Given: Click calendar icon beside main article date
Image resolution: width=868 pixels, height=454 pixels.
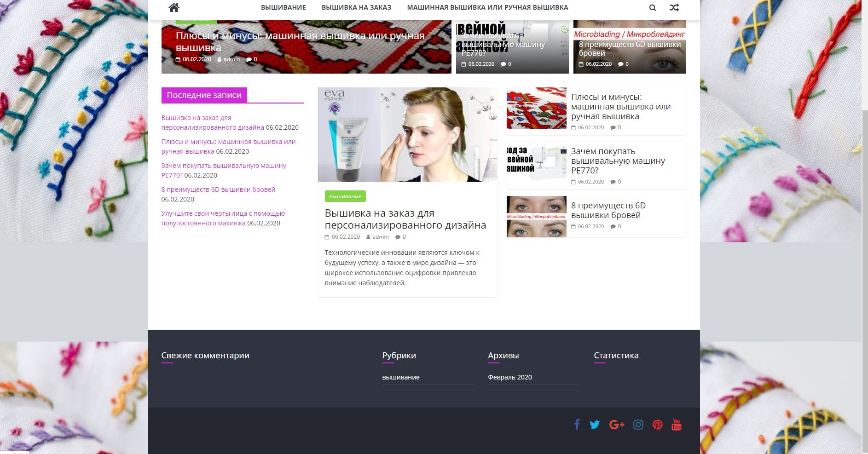Looking at the screenshot, I should (x=327, y=237).
